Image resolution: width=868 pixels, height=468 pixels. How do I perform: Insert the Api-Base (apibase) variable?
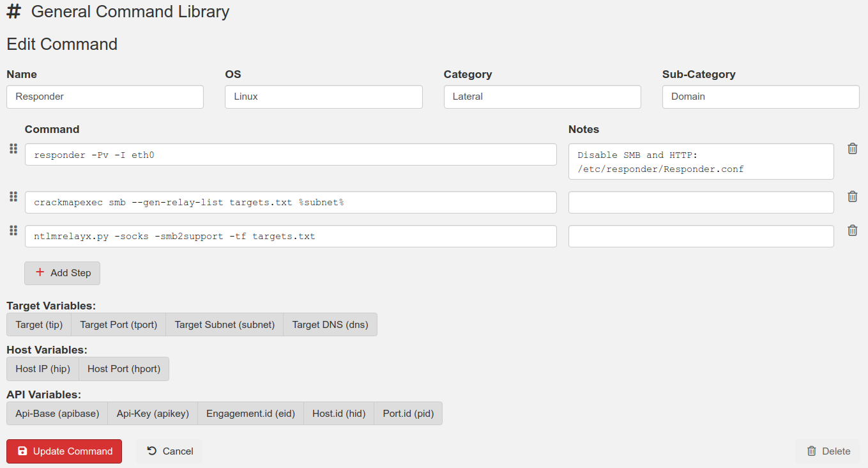(57, 414)
